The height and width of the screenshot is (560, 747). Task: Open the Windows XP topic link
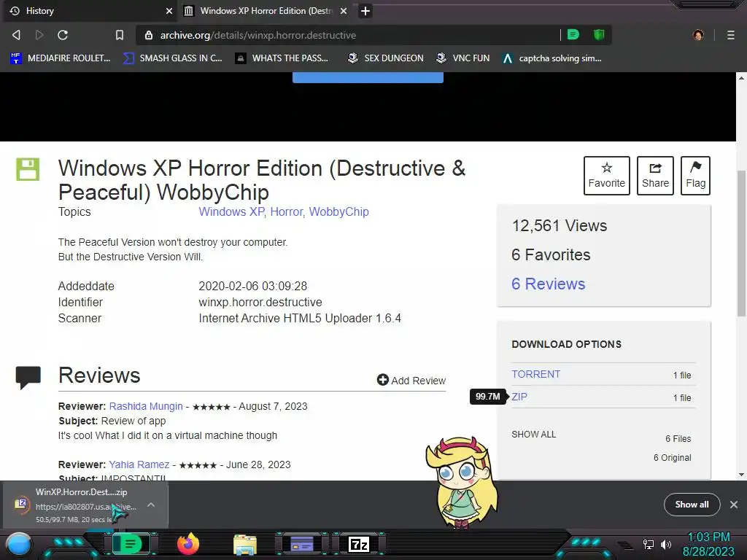pyautogui.click(x=231, y=212)
